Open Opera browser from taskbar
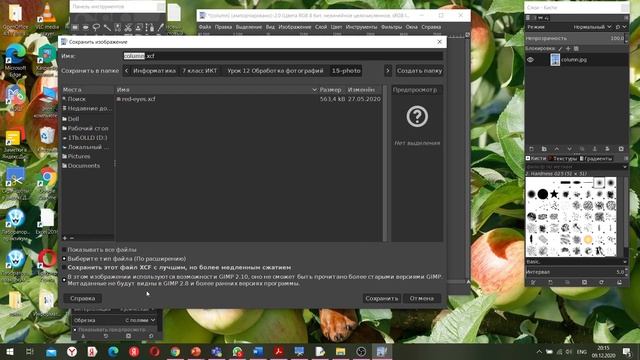Image resolution: width=640 pixels, height=360 pixels. coord(154,351)
